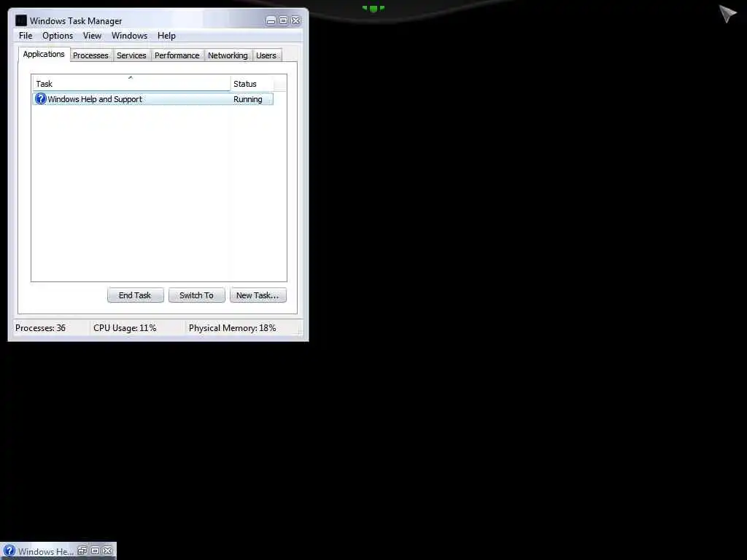Switch to the Services tab

tap(131, 55)
